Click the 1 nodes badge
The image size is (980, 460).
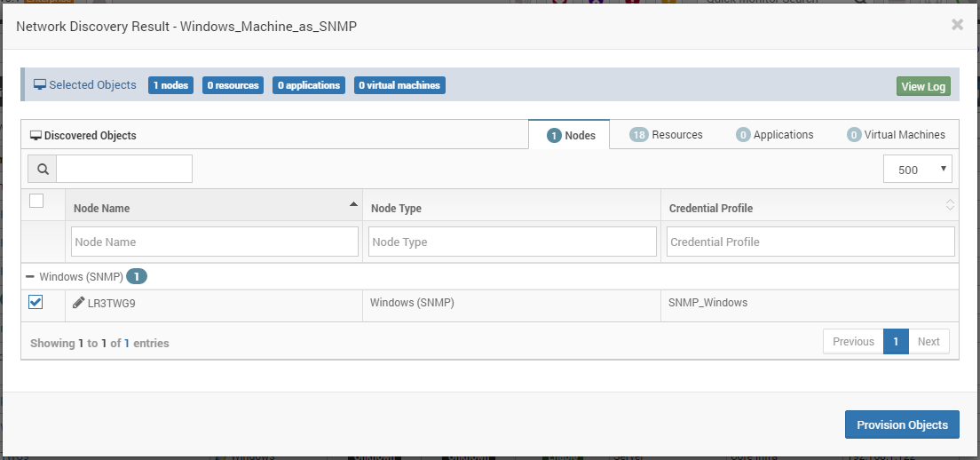170,85
